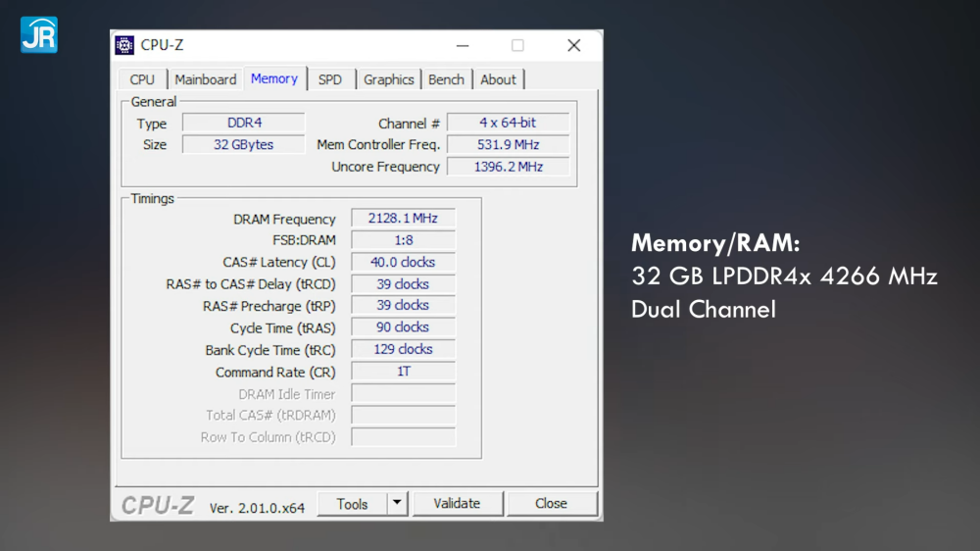Image resolution: width=980 pixels, height=551 pixels.
Task: Switch to the Mainboard tab
Action: pos(205,79)
